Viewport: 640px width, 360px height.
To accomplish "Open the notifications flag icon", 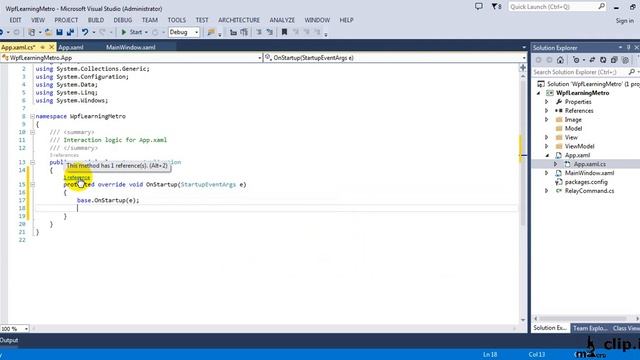I will click(496, 7).
